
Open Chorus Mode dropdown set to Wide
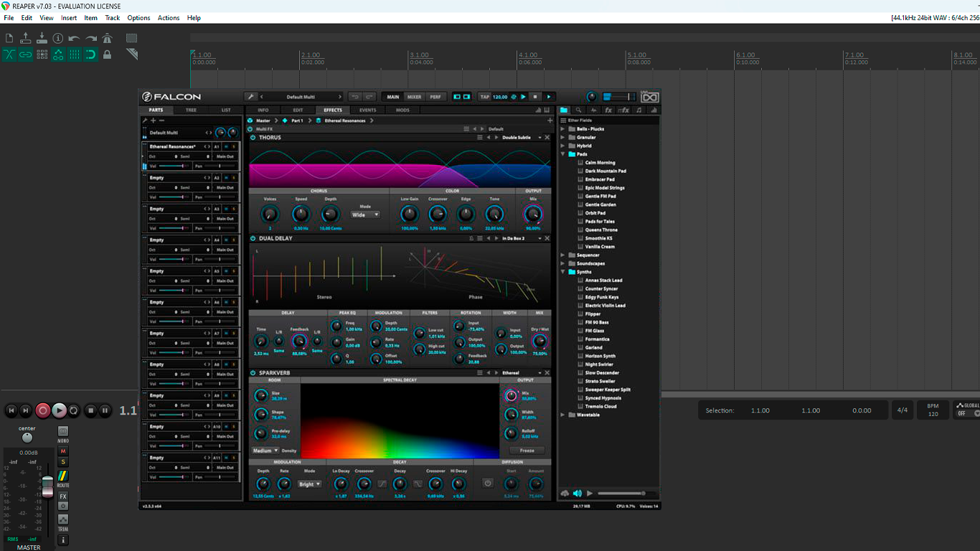[x=365, y=215]
